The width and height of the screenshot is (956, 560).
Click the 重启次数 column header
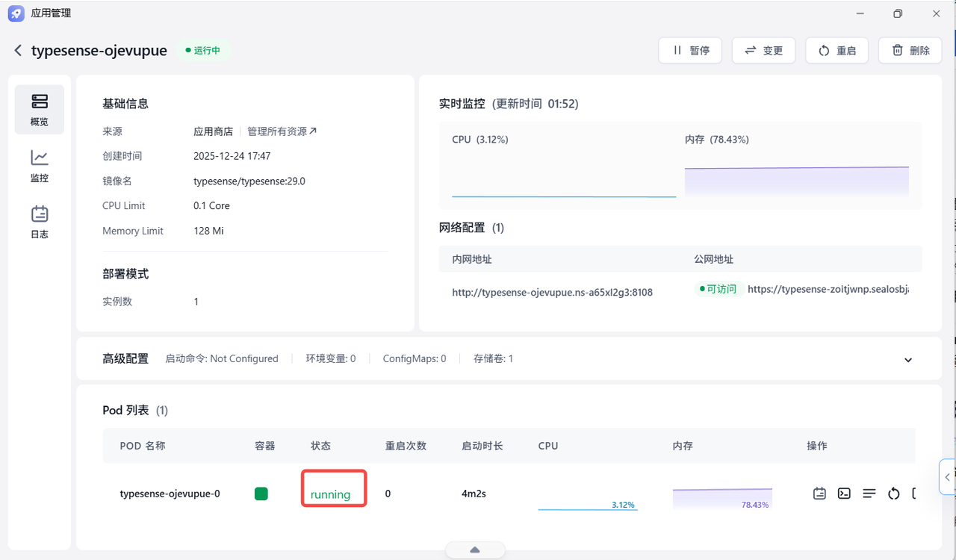(406, 446)
